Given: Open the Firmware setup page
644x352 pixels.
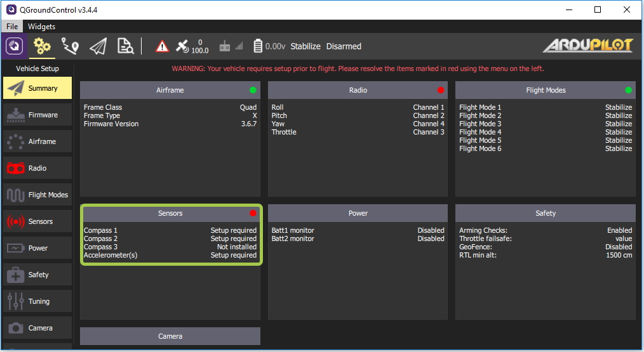Looking at the screenshot, I should 37,115.
